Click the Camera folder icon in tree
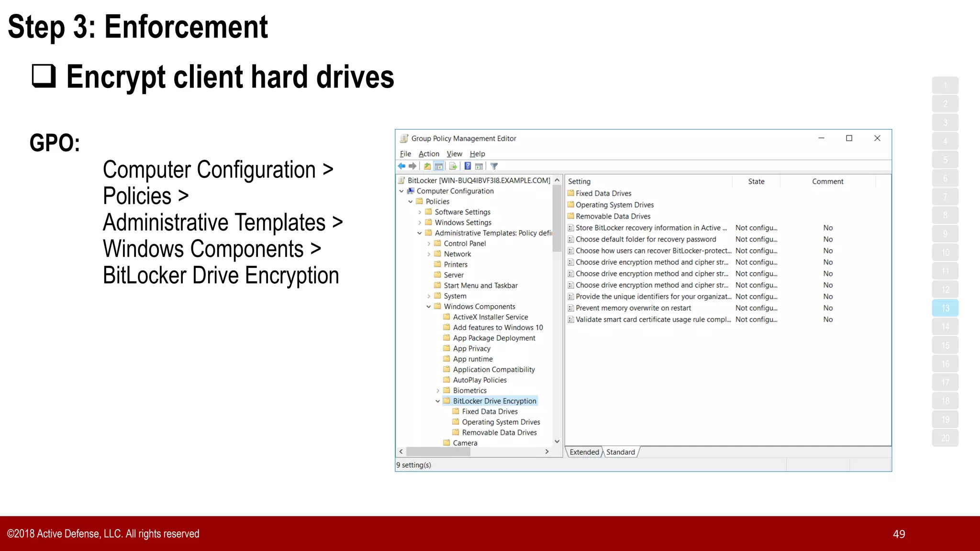 pos(446,443)
